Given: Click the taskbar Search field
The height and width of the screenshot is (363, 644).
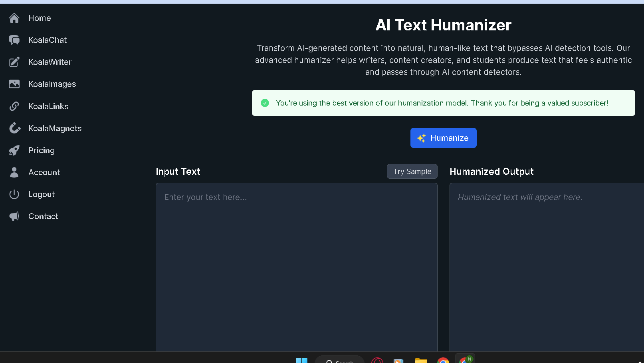Looking at the screenshot, I should click(x=340, y=360).
